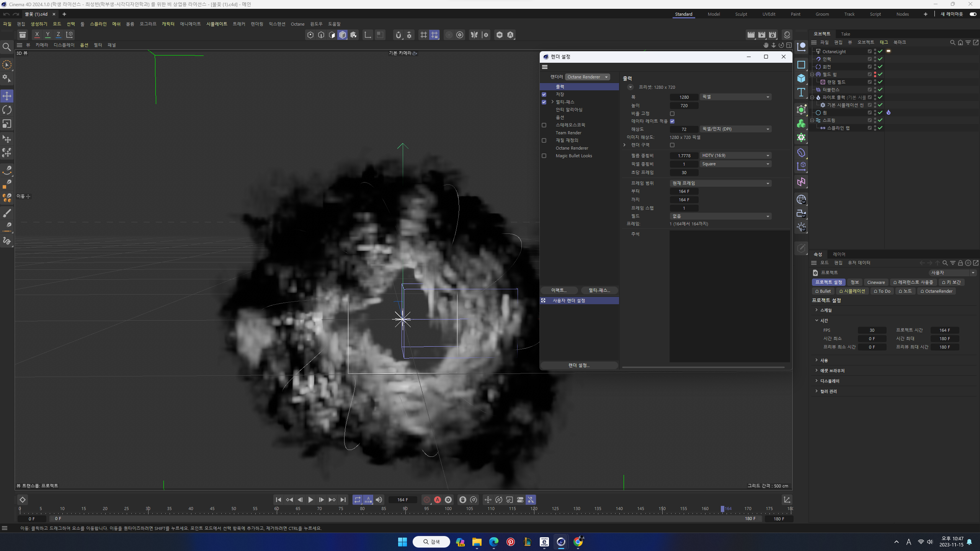
Task: Expand the 디스플레이 section
Action: click(x=817, y=381)
